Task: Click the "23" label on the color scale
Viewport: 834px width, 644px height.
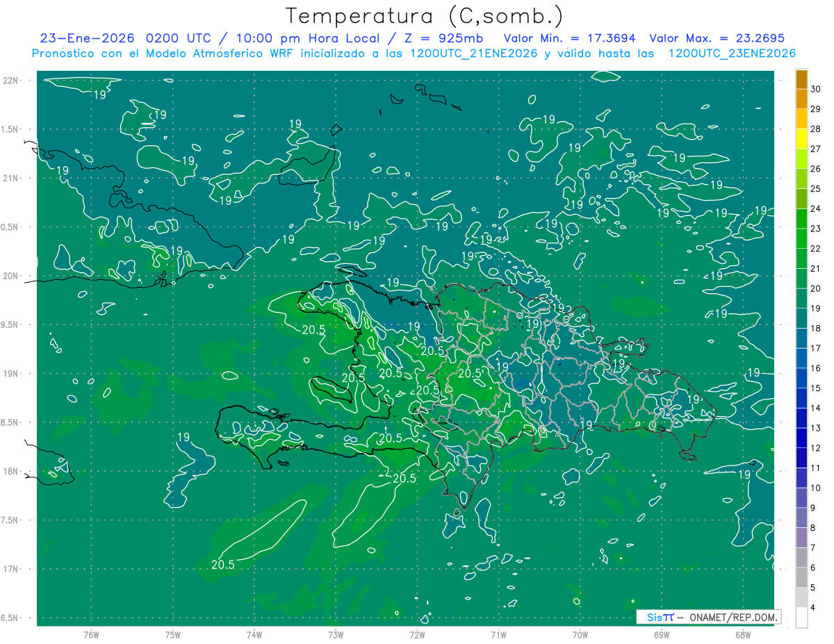Action: (816, 229)
